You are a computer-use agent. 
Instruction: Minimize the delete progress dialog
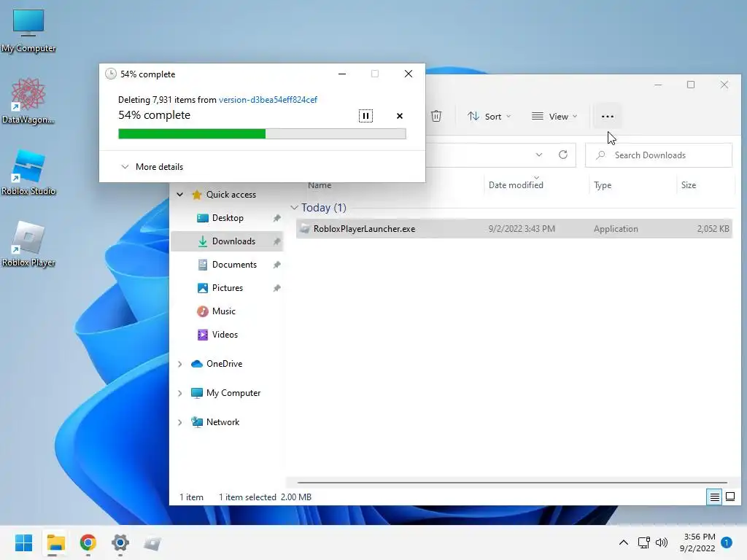click(x=342, y=74)
